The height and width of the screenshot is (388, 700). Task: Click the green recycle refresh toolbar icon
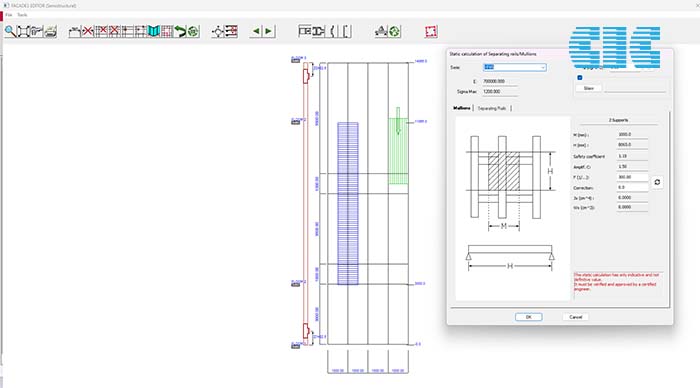[395, 31]
